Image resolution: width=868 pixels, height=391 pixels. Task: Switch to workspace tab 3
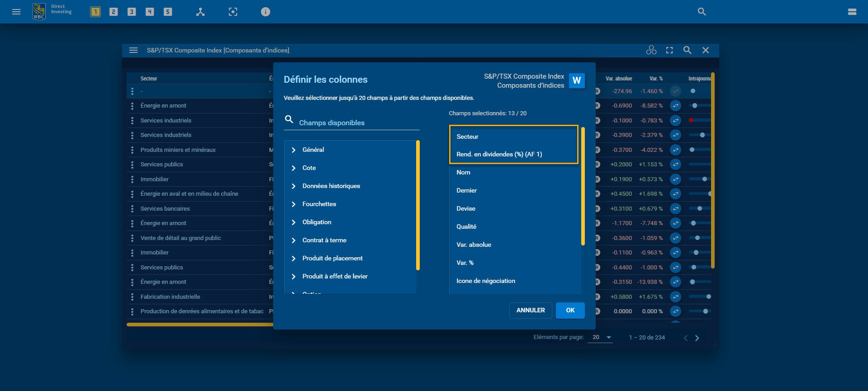[x=132, y=12]
